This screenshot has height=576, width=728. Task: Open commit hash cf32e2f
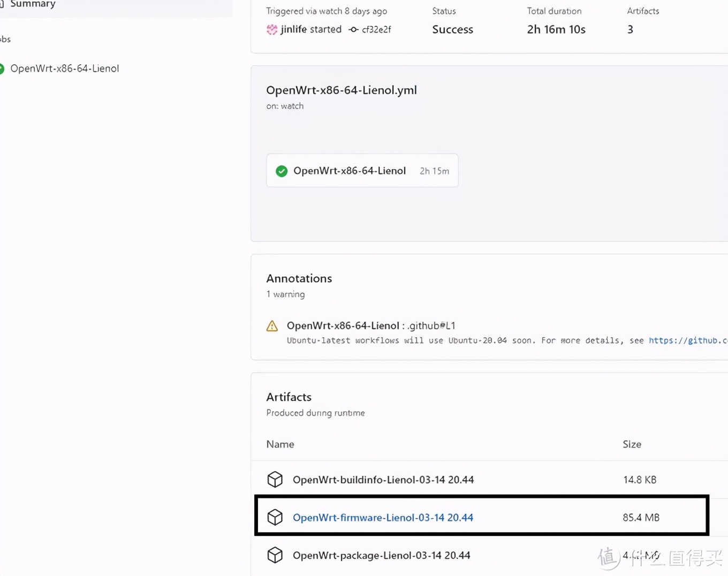(x=376, y=29)
